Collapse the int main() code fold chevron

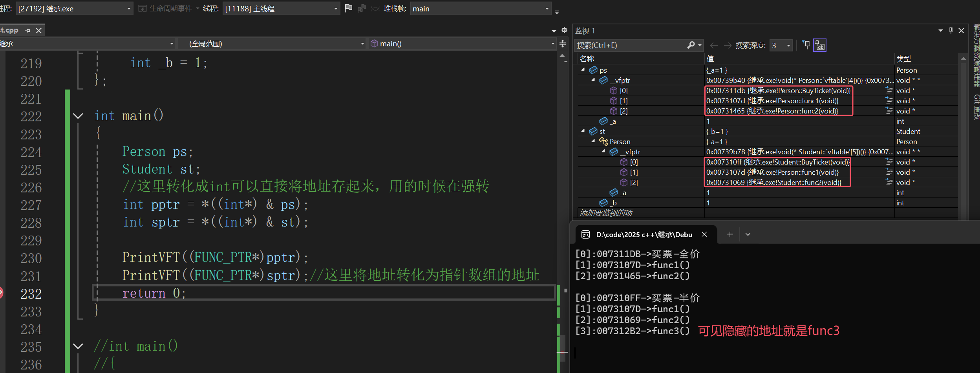78,116
